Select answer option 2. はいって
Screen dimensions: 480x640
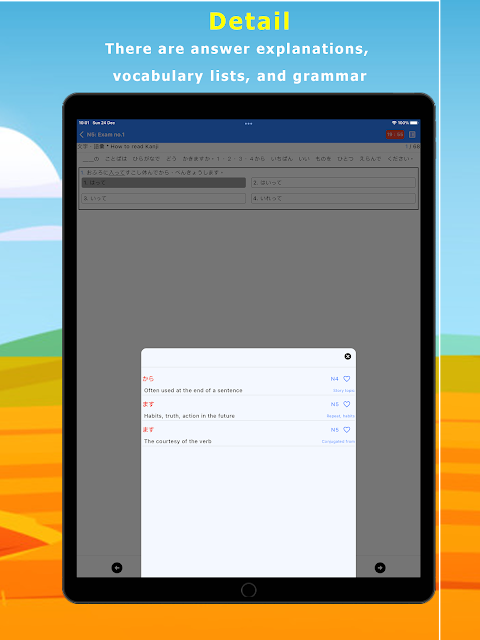[x=333, y=182]
